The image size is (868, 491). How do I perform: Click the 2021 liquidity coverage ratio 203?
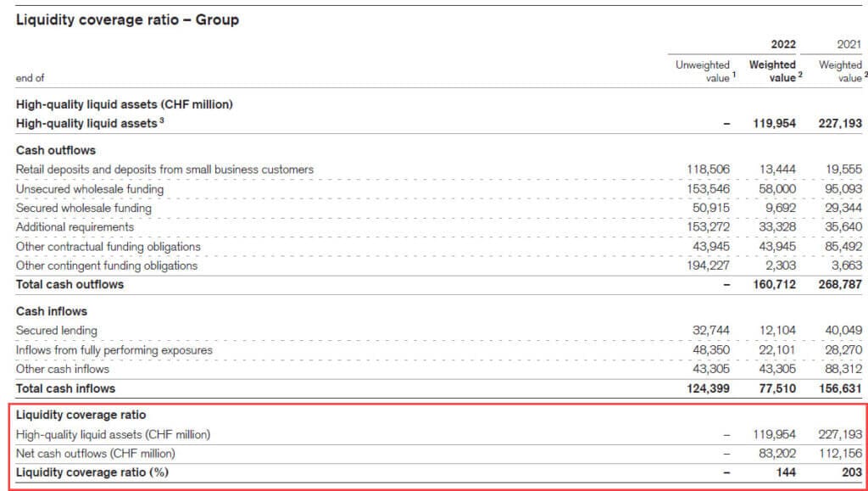[850, 472]
